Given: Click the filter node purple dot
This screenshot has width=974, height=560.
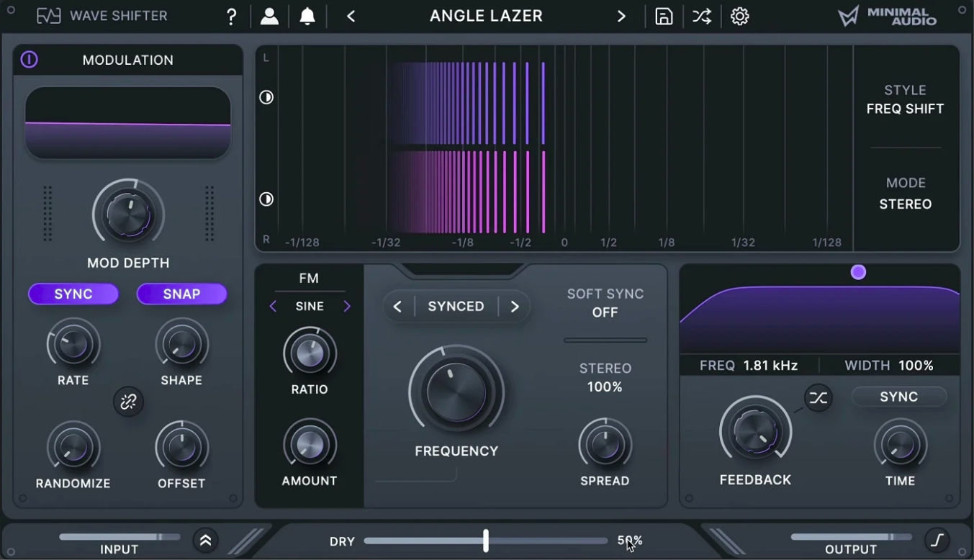Looking at the screenshot, I should (858, 272).
